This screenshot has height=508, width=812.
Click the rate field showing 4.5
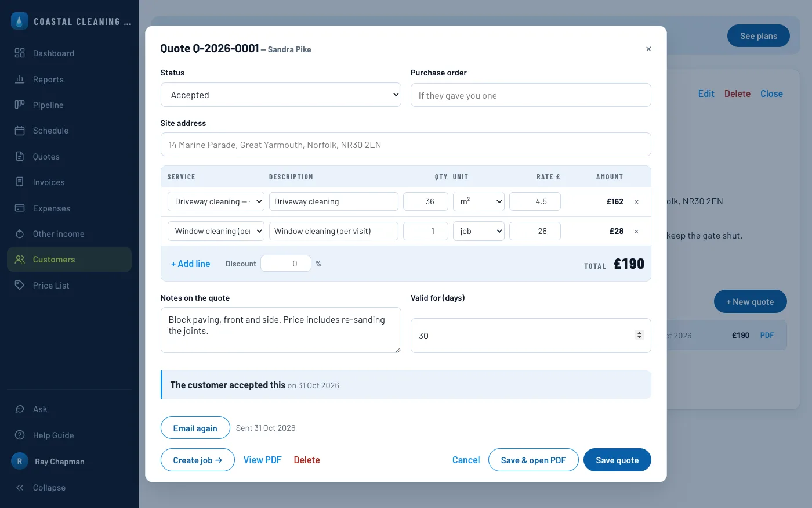[535, 201]
